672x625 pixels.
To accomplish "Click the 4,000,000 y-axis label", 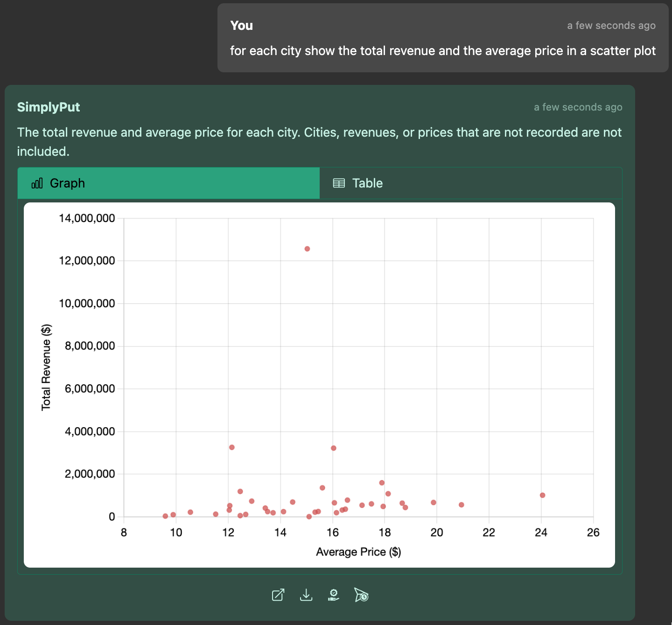I will pyautogui.click(x=90, y=431).
